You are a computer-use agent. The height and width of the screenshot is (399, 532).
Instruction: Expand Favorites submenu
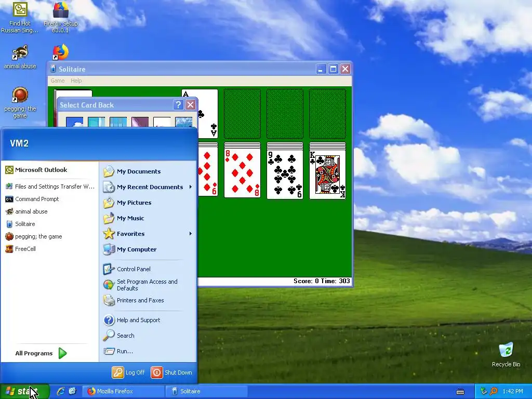click(x=148, y=234)
